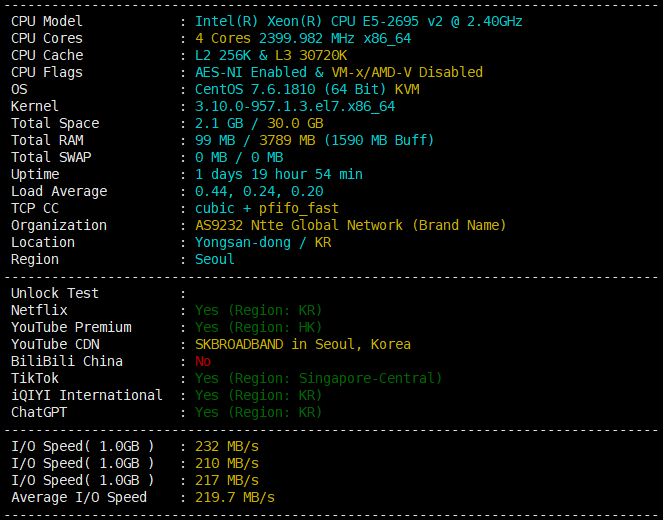Click the 'TikTok' label
The height and width of the screenshot is (520, 663).
(35, 378)
